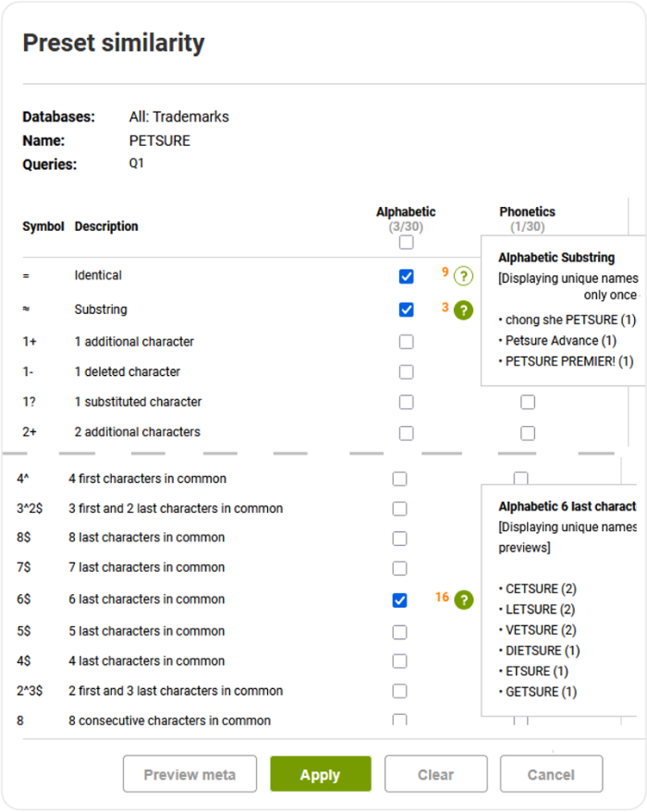
Task: Cancel the preset similarity dialog
Action: 551,774
